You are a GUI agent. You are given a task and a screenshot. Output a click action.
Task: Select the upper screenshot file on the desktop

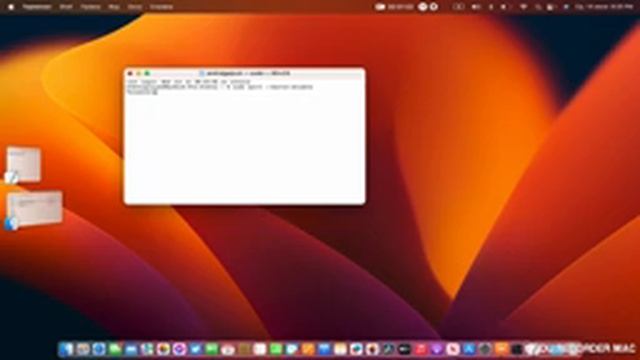click(23, 164)
